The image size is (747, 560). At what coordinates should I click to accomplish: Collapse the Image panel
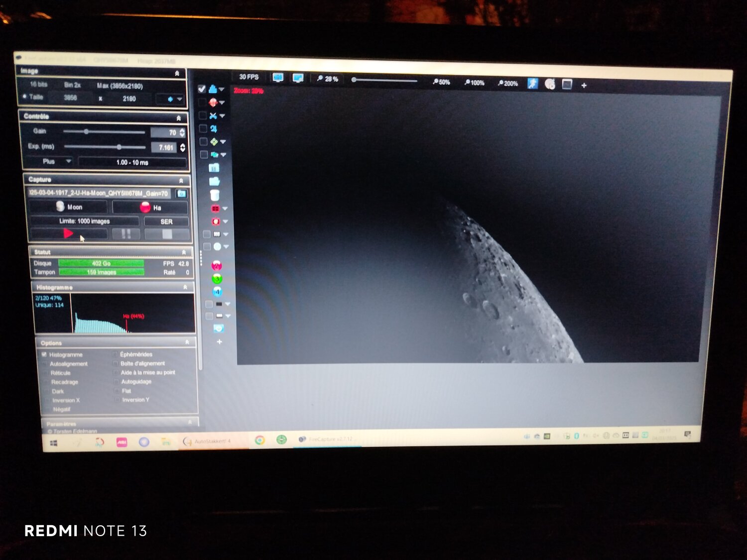point(177,74)
